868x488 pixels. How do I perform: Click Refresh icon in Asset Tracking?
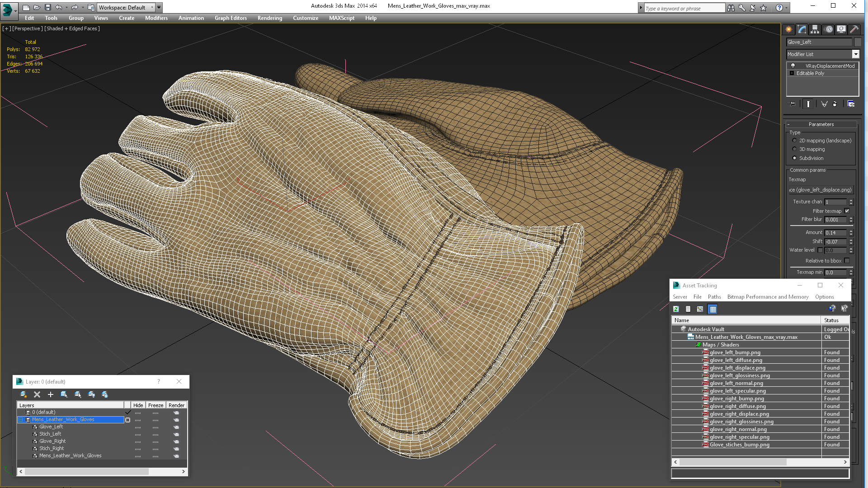click(676, 309)
